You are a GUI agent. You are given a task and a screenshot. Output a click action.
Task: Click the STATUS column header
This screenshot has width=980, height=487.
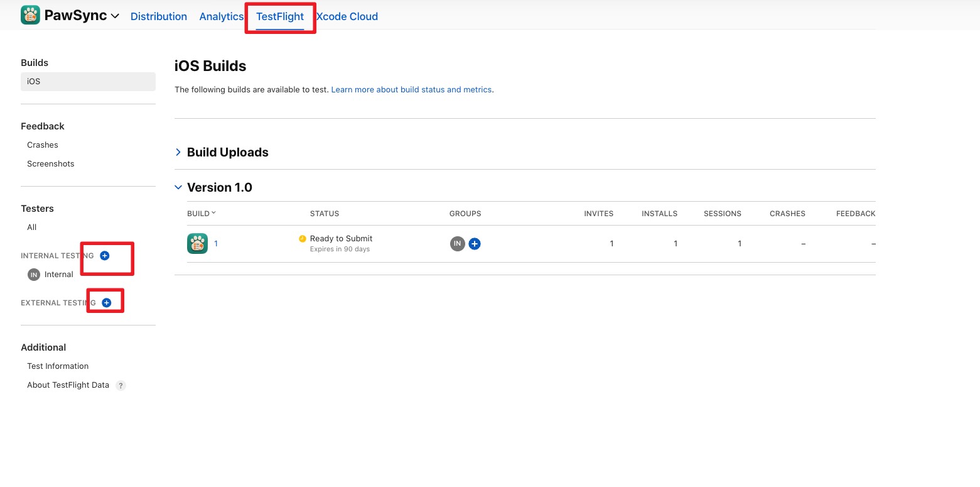tap(325, 214)
